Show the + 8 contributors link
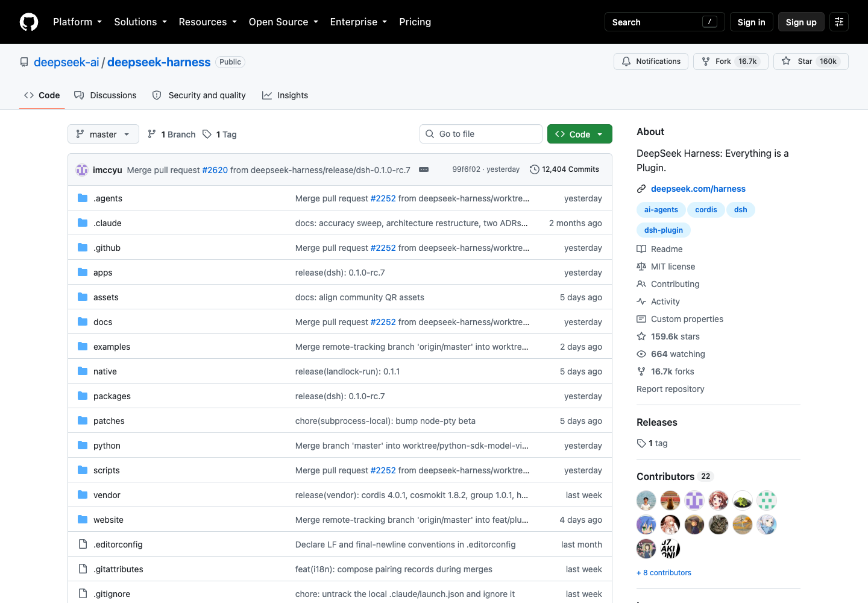Viewport: 868px width, 603px height. [x=664, y=573]
